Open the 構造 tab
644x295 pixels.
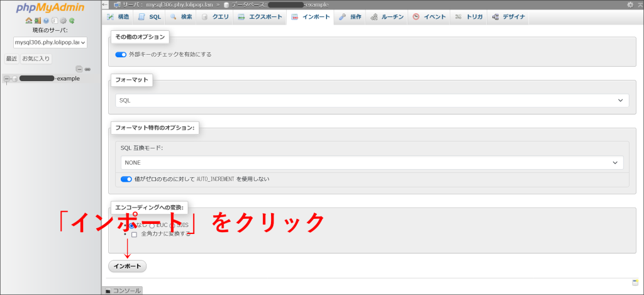click(x=118, y=17)
